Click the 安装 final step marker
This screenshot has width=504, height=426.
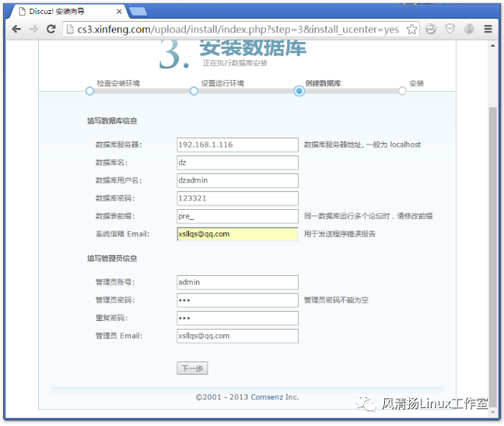tap(402, 91)
